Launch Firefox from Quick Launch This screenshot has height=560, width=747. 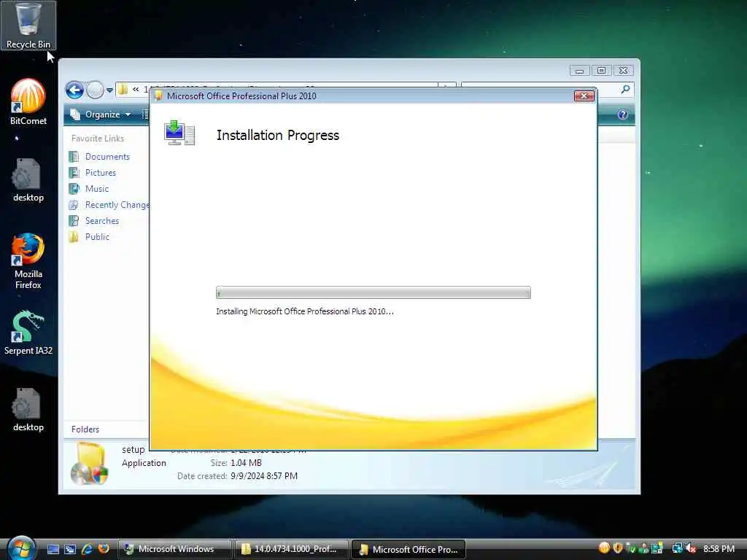pyautogui.click(x=104, y=549)
